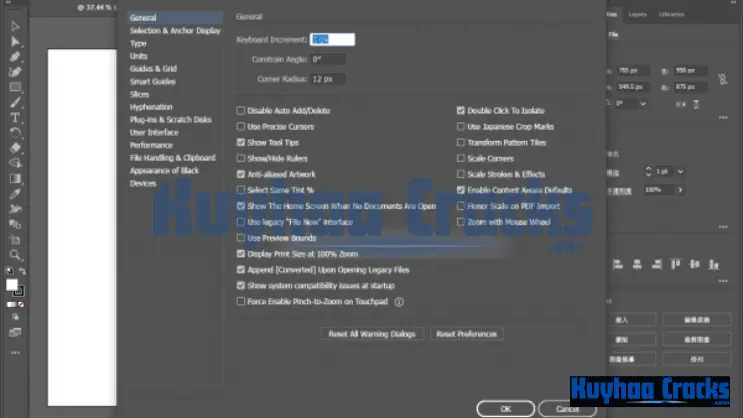
Task: Select the Eyedropper tool
Action: (15, 193)
